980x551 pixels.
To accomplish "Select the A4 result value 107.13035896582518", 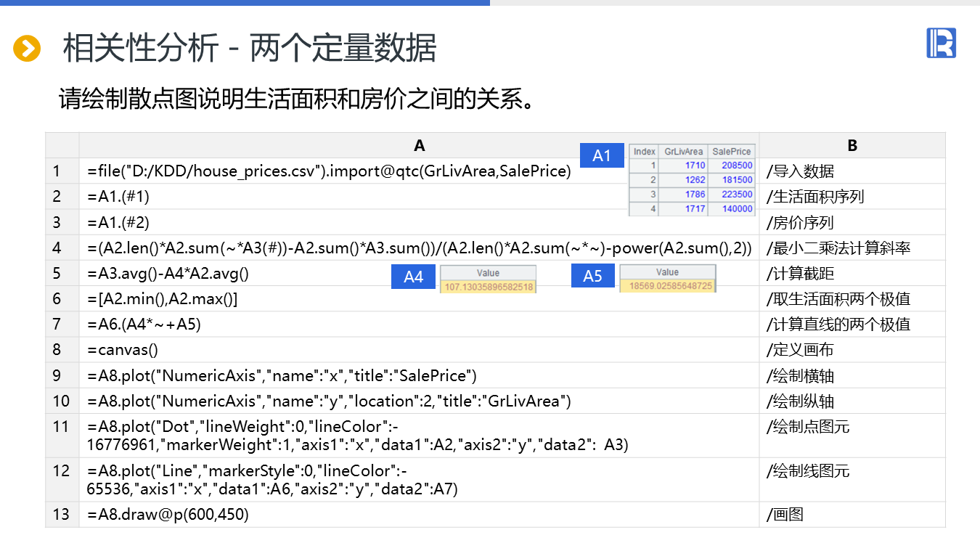I will pos(489,287).
